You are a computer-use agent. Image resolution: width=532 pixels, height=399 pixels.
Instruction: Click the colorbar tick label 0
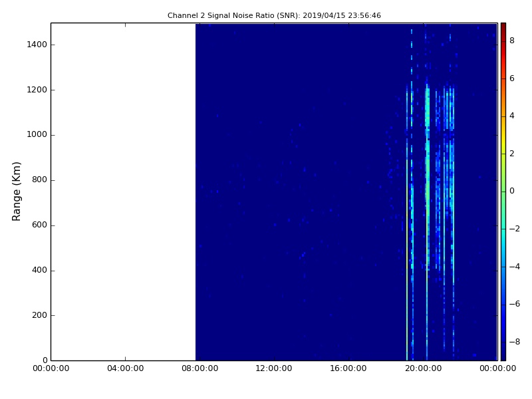point(512,191)
